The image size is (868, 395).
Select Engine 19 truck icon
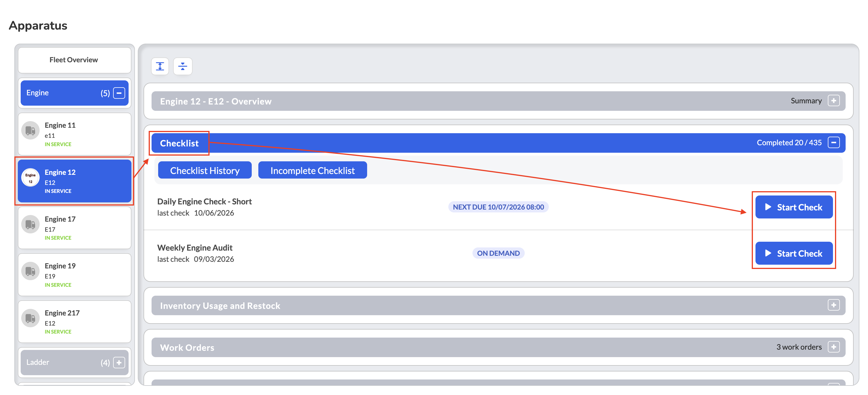click(30, 271)
